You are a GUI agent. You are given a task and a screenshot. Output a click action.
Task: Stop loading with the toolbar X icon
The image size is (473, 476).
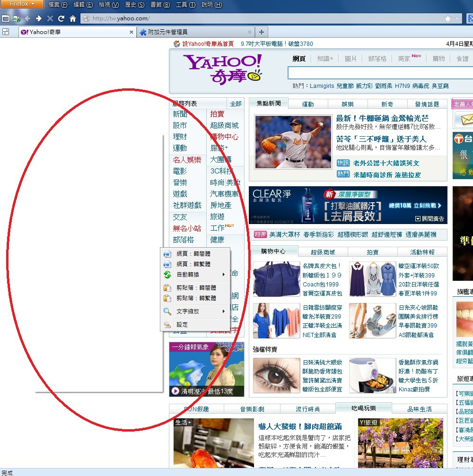[50, 18]
